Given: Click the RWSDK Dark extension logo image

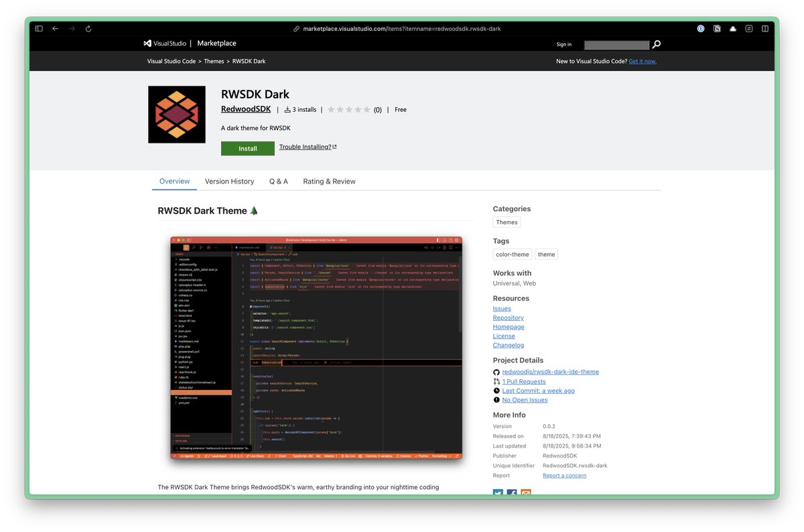Looking at the screenshot, I should [177, 114].
